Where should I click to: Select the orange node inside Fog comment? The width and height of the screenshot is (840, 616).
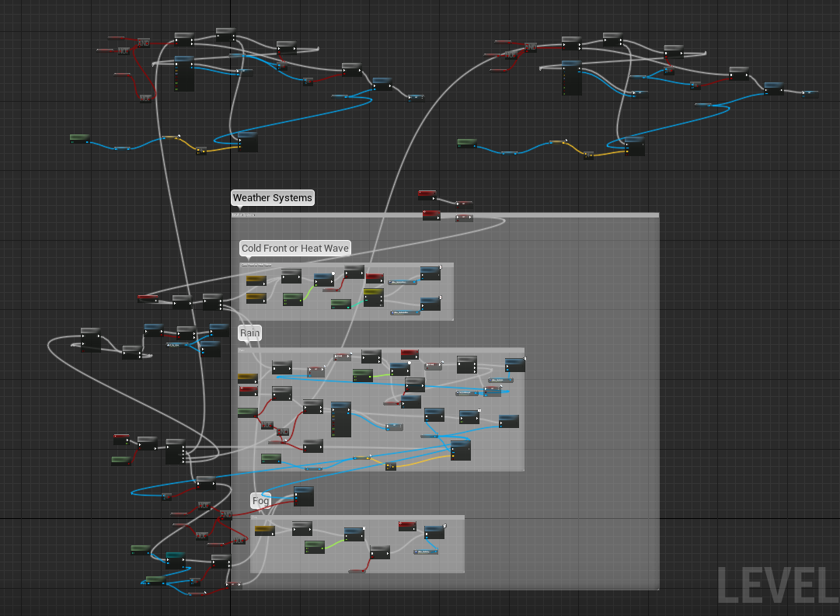(265, 531)
